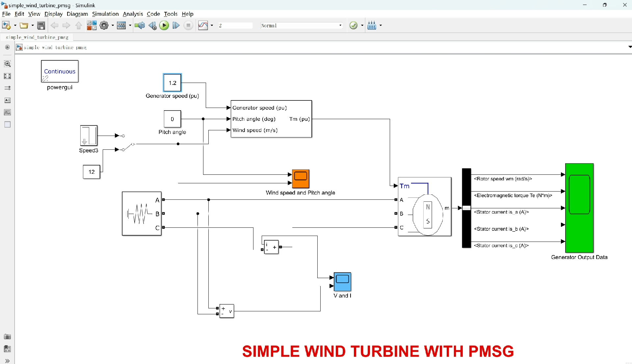Expand the Normal simulation mode dropdown
632x364 pixels.
click(x=340, y=25)
